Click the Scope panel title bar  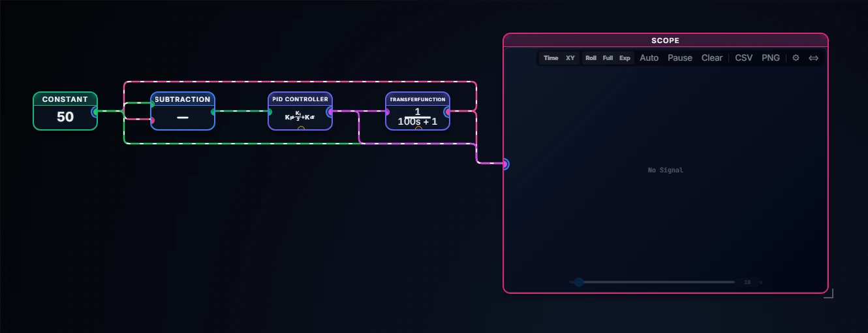point(666,40)
